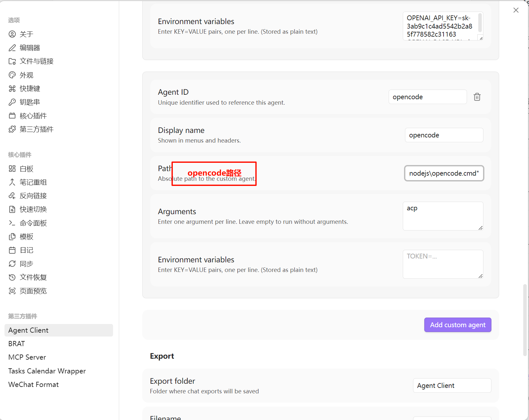Viewport: 529px width, 420px height.
Task: Click the 外观 palette icon
Action: click(12, 75)
